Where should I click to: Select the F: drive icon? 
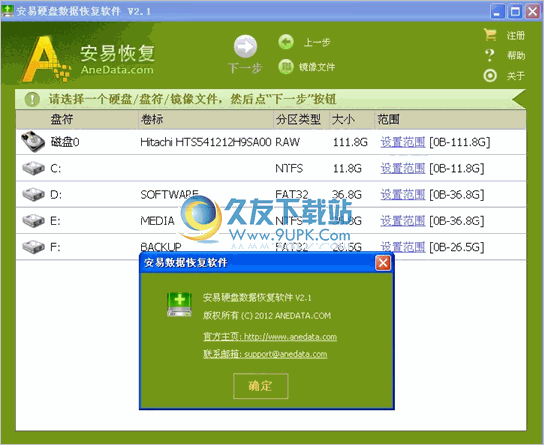click(33, 247)
